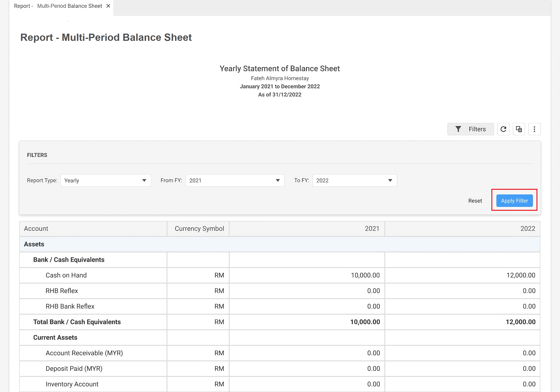The height and width of the screenshot is (392, 560).
Task: Click the Account column header
Action: click(x=93, y=228)
